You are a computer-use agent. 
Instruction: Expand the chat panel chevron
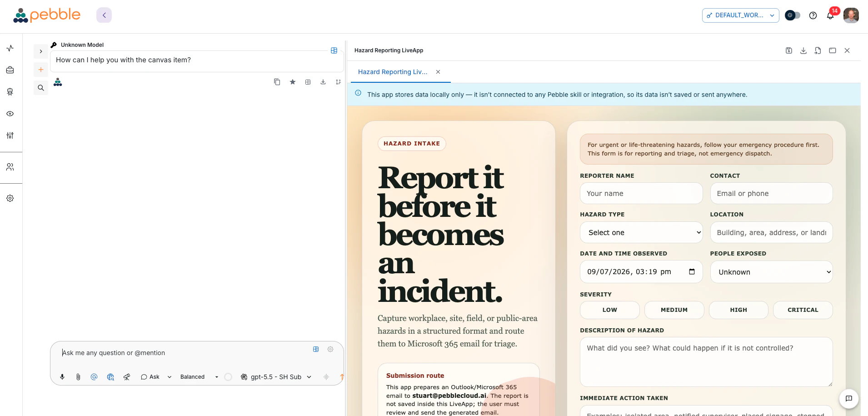pyautogui.click(x=41, y=51)
